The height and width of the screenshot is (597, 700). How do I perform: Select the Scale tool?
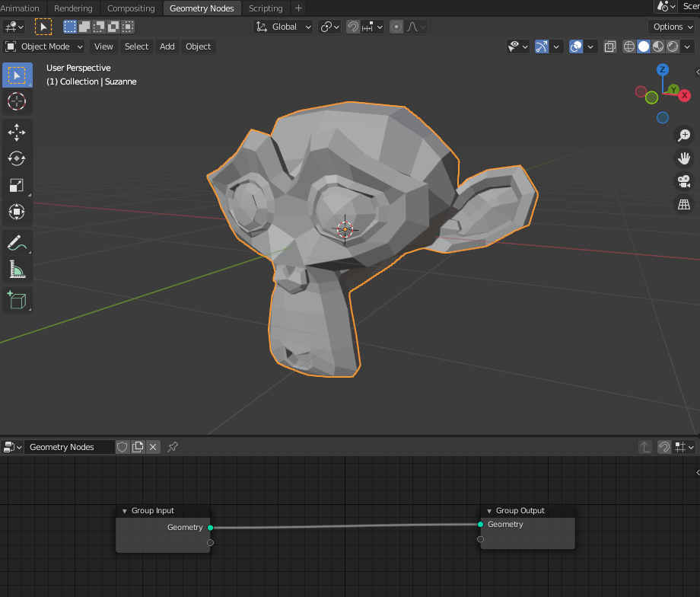pyautogui.click(x=17, y=185)
